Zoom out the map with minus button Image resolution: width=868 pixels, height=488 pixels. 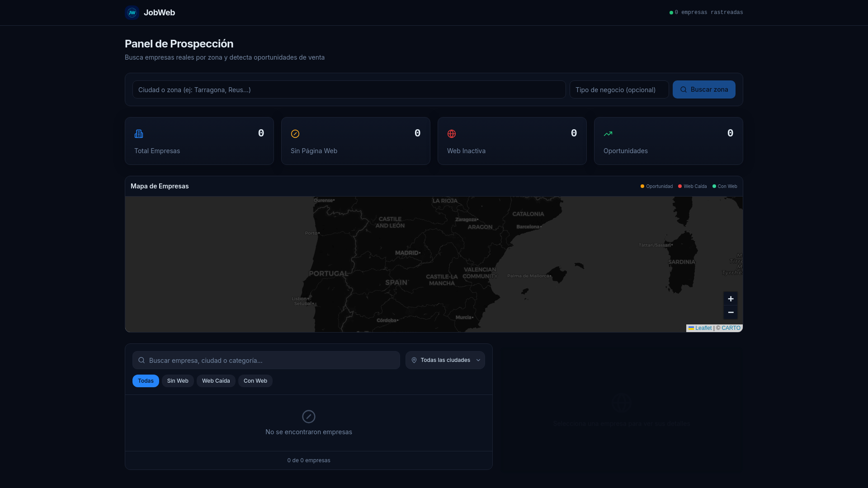point(731,312)
